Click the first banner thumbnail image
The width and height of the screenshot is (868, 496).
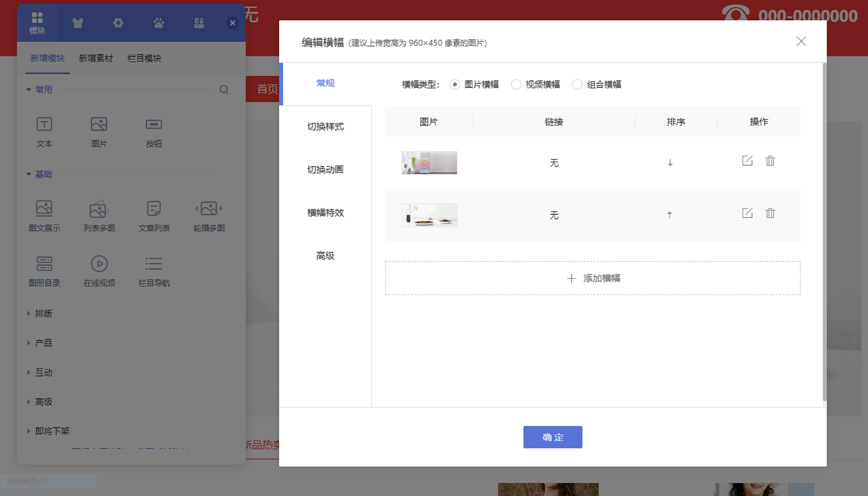(x=429, y=163)
